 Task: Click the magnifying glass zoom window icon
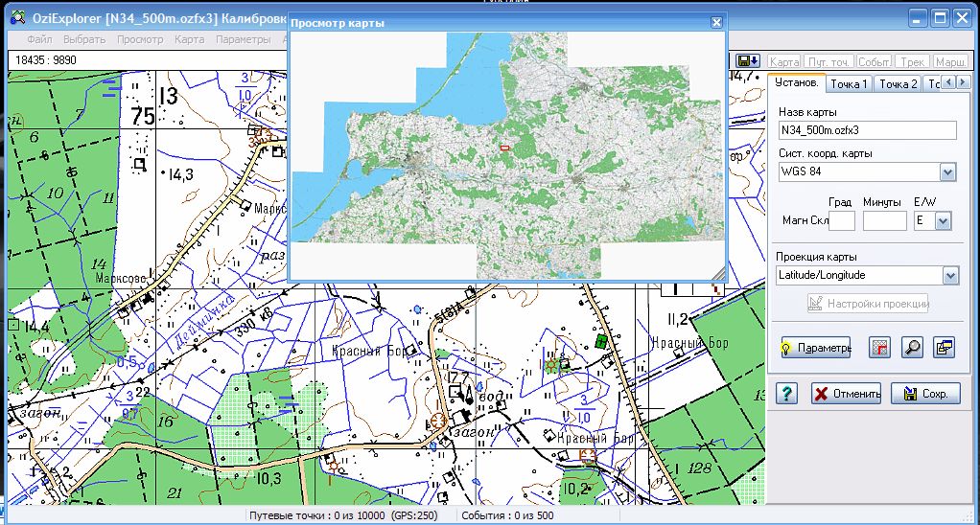[x=913, y=348]
